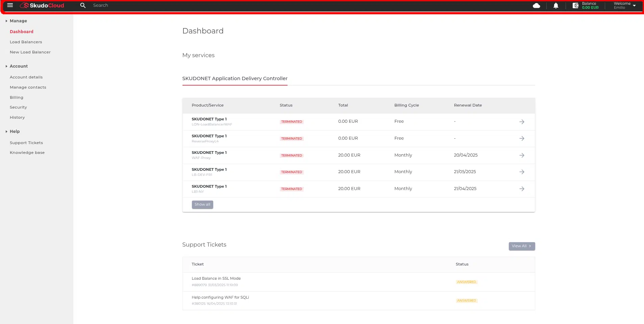Open arrow for ReverseProxyL4 service
Screen dimensions: 644x324
522,139
